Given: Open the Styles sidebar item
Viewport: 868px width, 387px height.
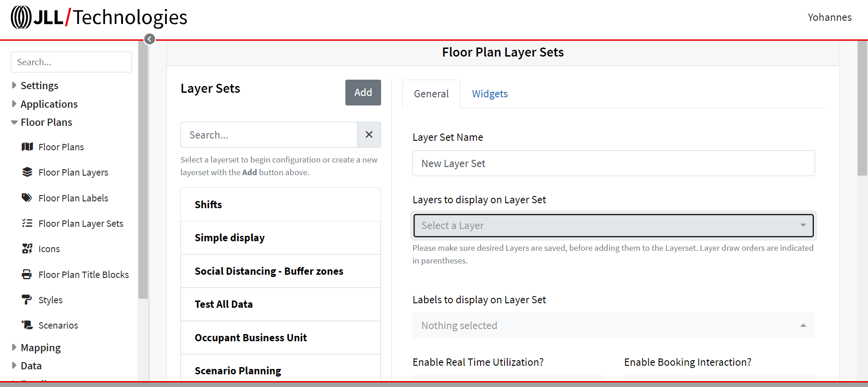Looking at the screenshot, I should click(x=51, y=300).
